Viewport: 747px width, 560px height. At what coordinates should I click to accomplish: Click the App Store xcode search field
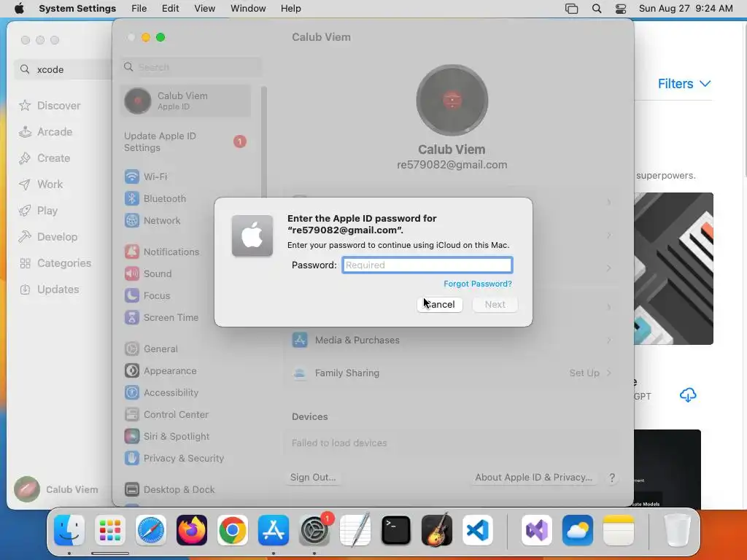click(63, 69)
